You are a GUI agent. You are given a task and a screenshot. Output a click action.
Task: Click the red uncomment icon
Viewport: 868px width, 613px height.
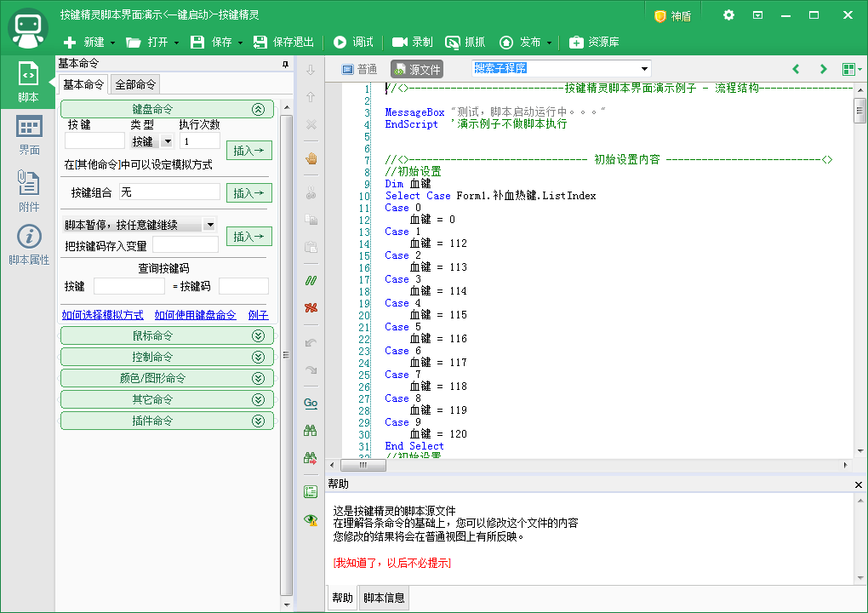pos(311,307)
